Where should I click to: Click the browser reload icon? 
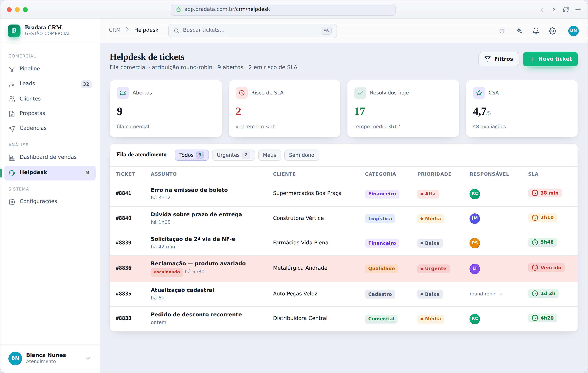[x=566, y=9]
